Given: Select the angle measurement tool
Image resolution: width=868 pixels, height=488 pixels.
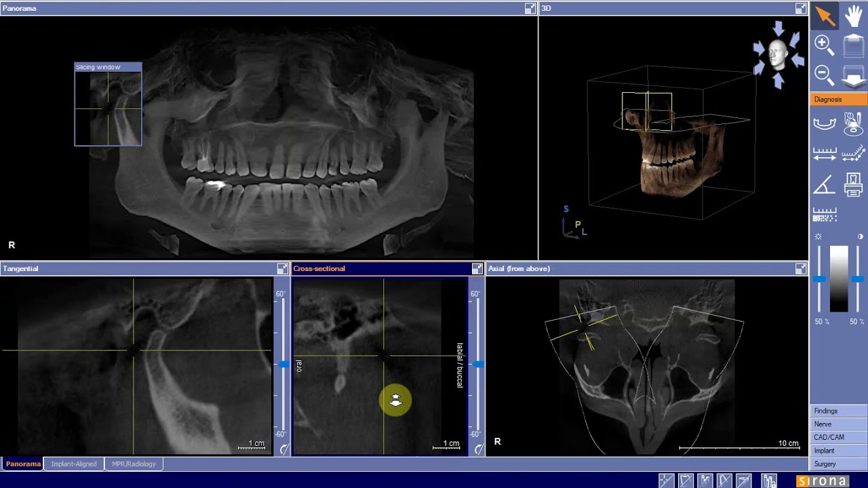Looking at the screenshot, I should pyautogui.click(x=824, y=184).
